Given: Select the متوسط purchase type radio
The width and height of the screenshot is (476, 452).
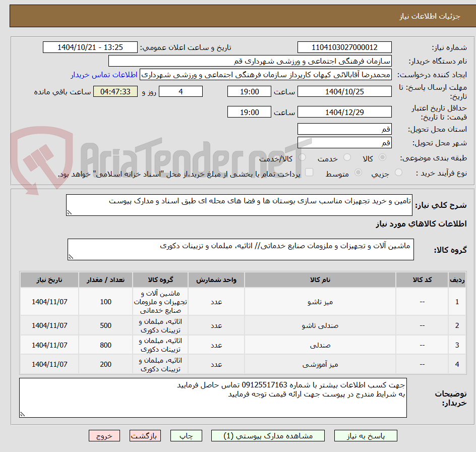Looking at the screenshot, I should [358, 173].
